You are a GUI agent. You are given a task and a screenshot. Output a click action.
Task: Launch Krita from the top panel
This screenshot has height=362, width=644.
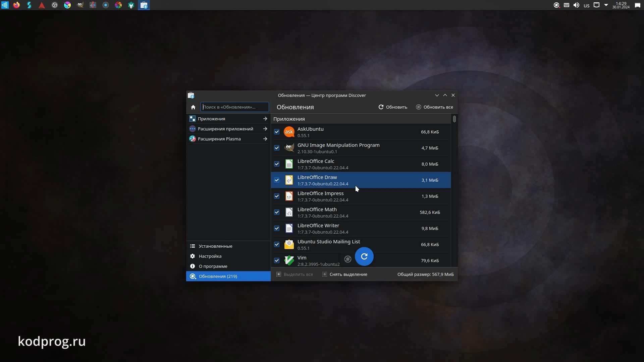(67, 5)
